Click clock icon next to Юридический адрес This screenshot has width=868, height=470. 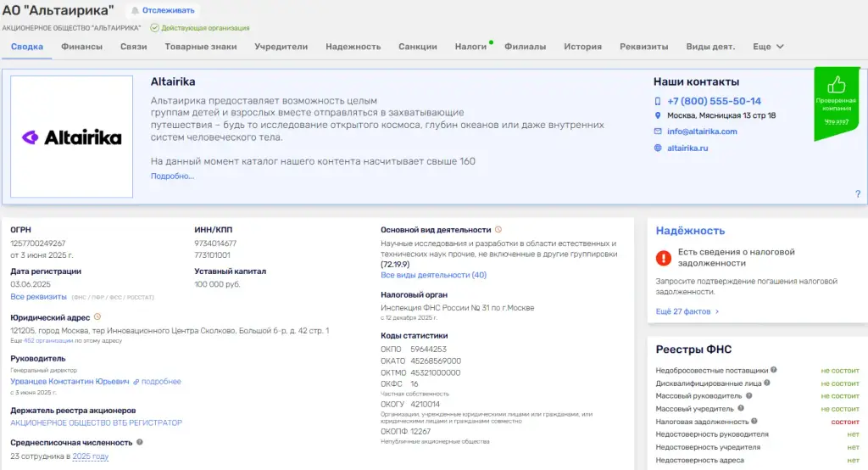tap(97, 317)
